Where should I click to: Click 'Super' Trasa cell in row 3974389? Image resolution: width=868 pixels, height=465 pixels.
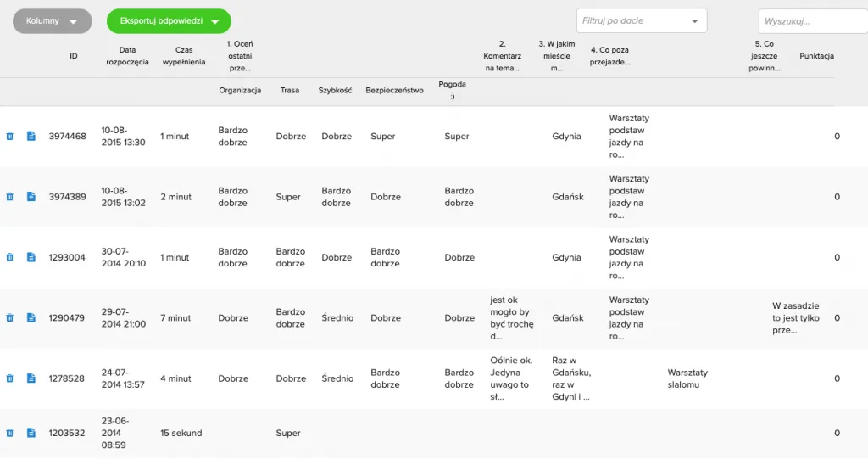click(x=288, y=197)
